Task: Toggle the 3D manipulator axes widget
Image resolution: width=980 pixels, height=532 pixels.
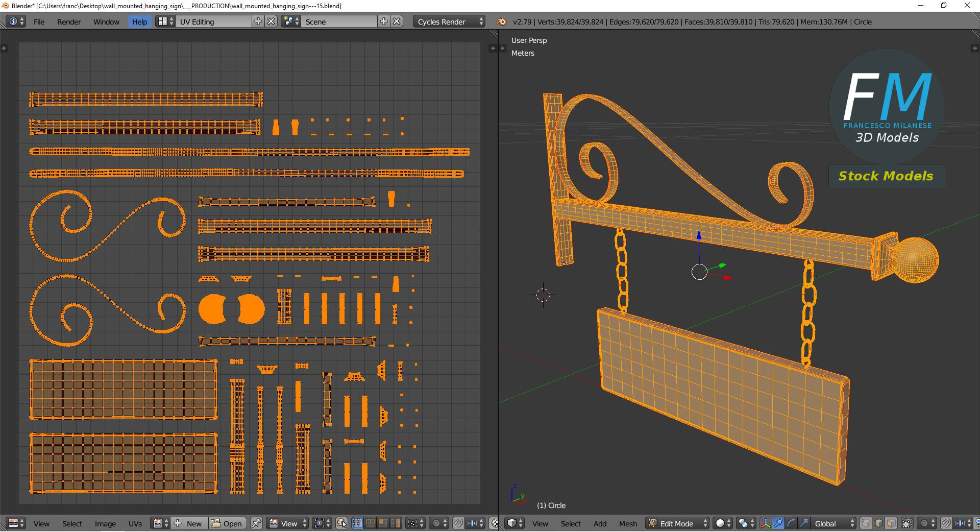Action: 766,523
